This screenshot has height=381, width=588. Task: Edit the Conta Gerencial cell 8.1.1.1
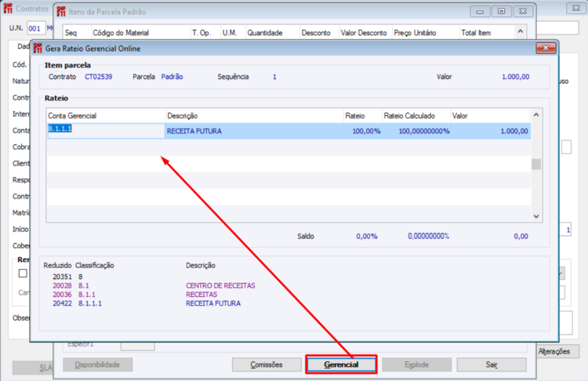click(x=106, y=131)
